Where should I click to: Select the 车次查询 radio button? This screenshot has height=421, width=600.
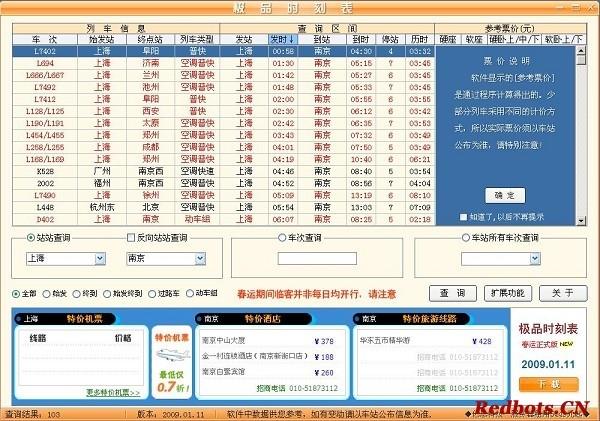(x=282, y=238)
